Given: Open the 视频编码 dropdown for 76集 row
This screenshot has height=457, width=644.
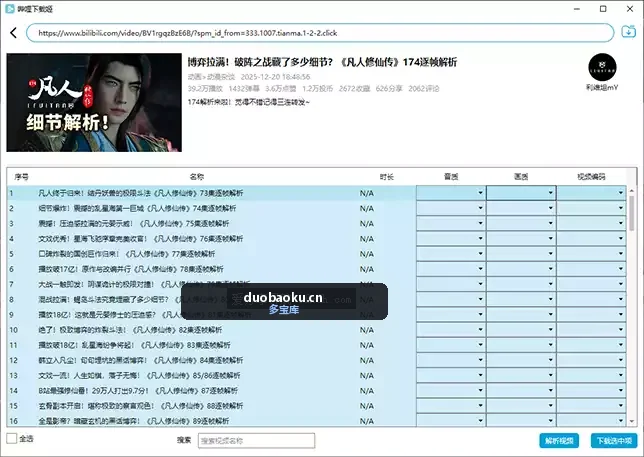Looking at the screenshot, I should pos(591,238).
